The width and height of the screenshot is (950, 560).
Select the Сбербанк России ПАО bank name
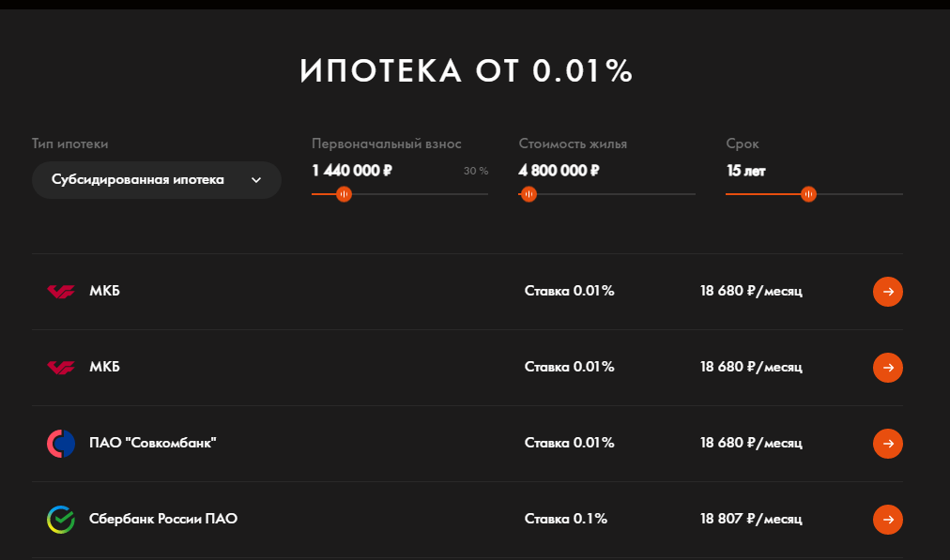[163, 519]
